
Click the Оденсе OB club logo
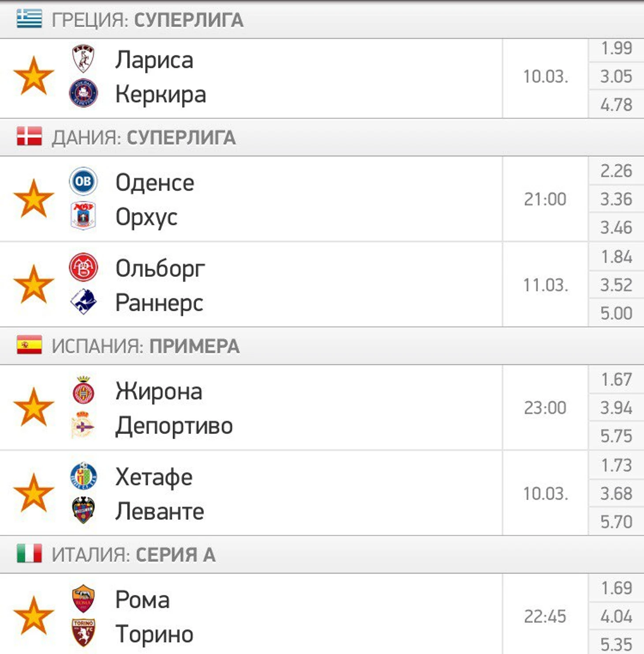(x=83, y=181)
